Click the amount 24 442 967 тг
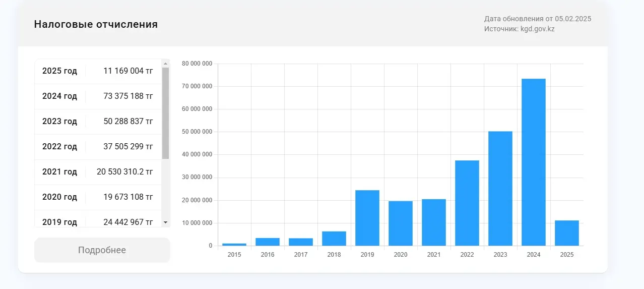The width and height of the screenshot is (644, 289). pos(128,222)
